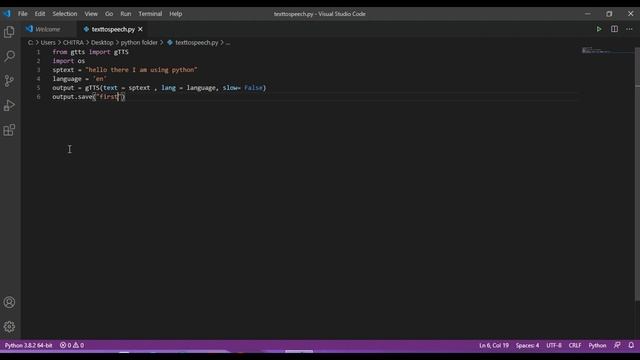Open the Run menu
640x360 pixels.
coord(126,14)
